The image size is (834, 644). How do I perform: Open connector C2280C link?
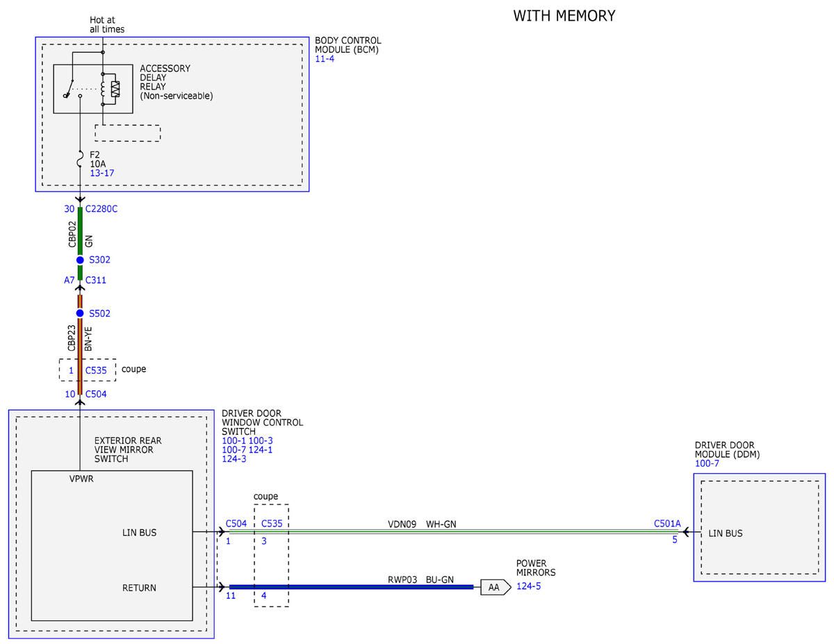[x=101, y=209]
